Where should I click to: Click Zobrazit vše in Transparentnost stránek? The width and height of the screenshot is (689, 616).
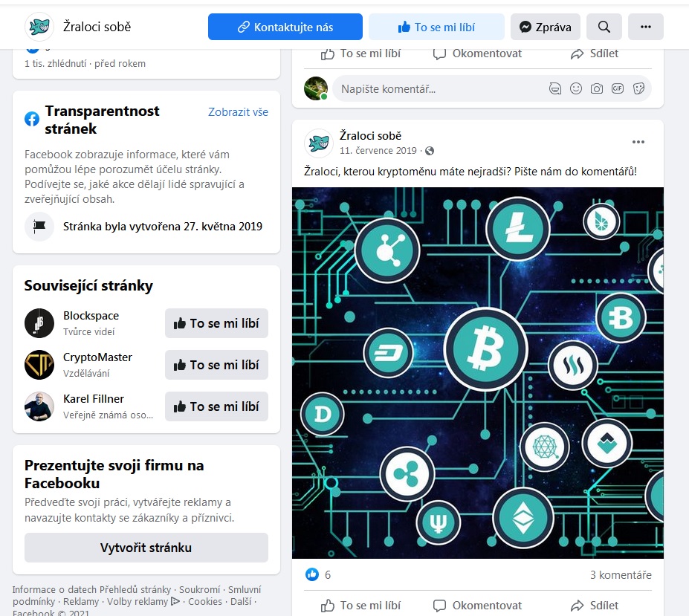coord(238,112)
